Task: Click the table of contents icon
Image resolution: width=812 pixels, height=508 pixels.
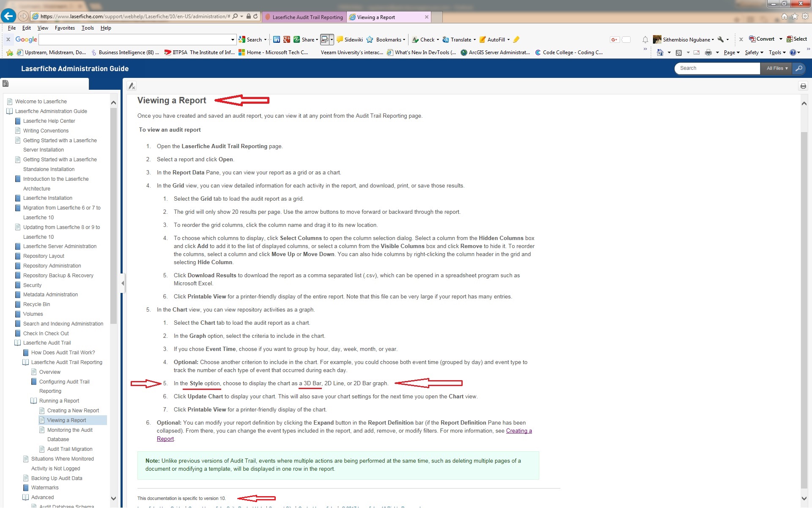Action: (5, 83)
